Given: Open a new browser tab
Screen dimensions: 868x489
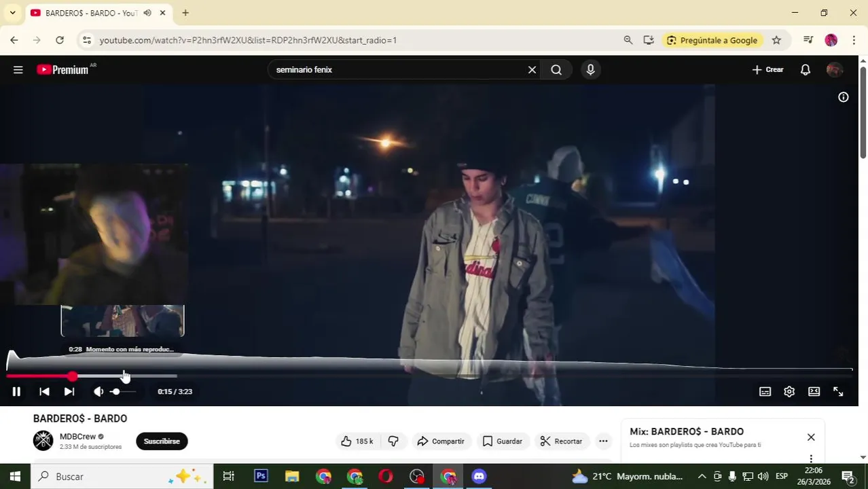Looking at the screenshot, I should tap(185, 13).
